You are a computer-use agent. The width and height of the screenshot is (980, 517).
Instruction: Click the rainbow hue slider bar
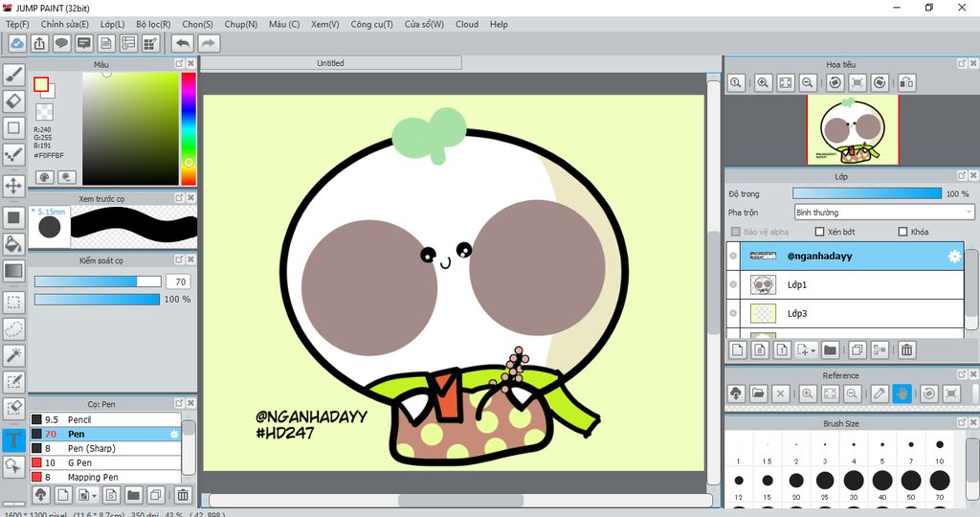click(x=189, y=129)
